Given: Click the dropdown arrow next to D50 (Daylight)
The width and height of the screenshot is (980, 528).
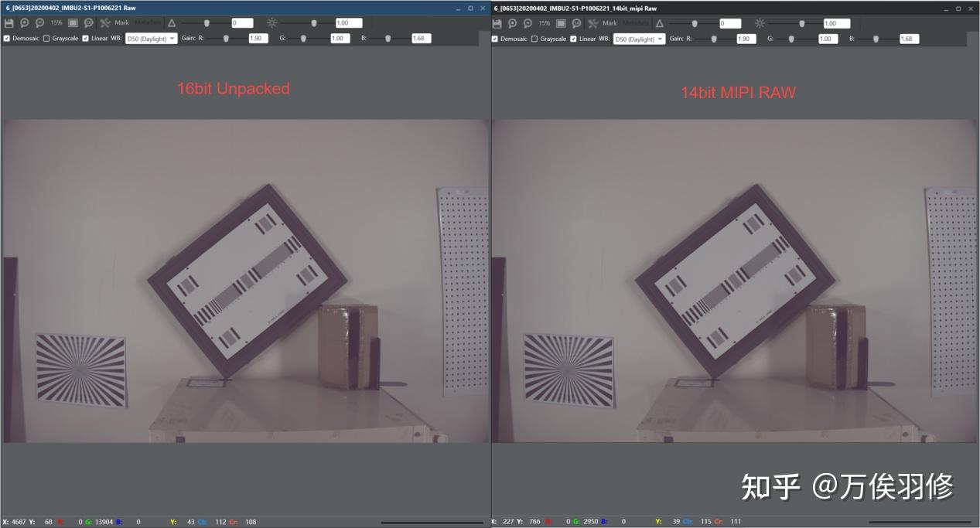Looking at the screenshot, I should (171, 38).
